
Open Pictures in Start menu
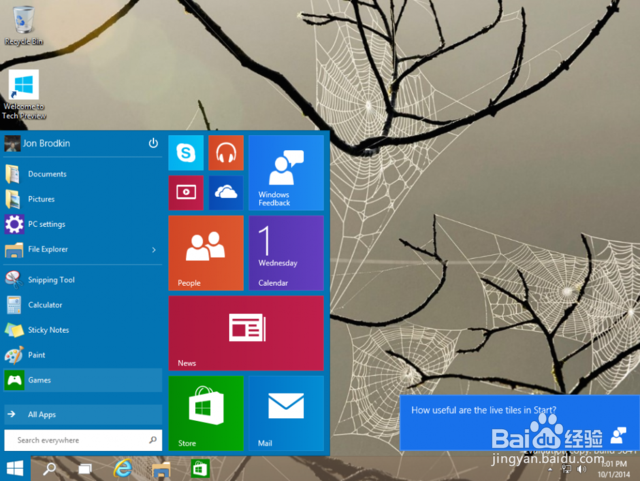point(83,199)
